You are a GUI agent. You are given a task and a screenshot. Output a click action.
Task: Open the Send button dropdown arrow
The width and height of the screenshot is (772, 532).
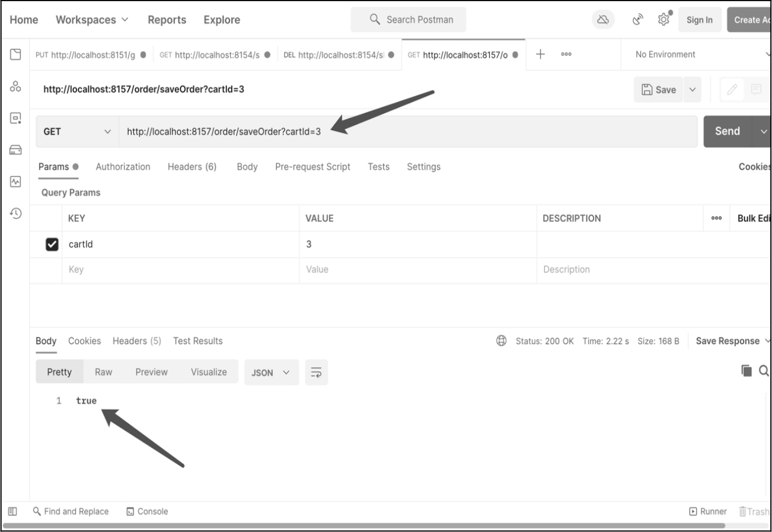[x=763, y=132]
